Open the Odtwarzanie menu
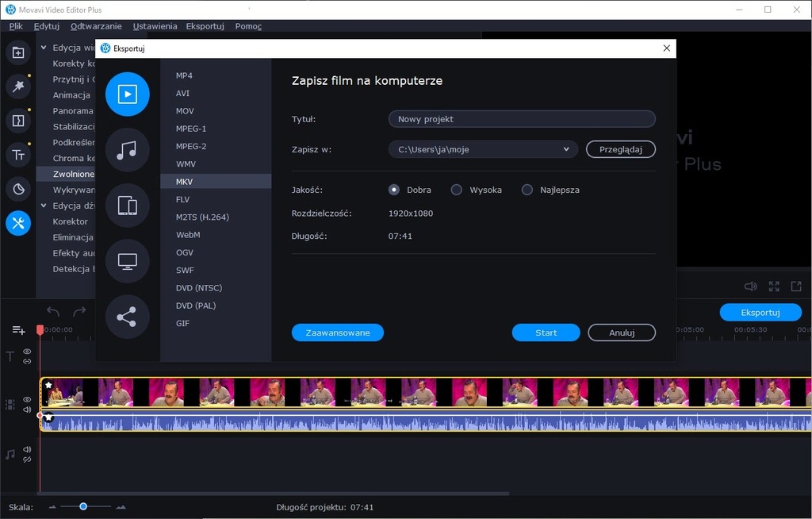Screen dimensions: 812x519 [96, 26]
